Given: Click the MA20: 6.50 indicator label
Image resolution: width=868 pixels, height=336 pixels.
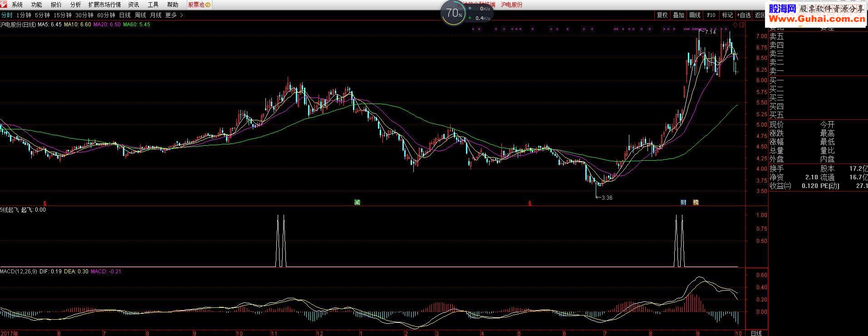Looking at the screenshot, I should (107, 25).
